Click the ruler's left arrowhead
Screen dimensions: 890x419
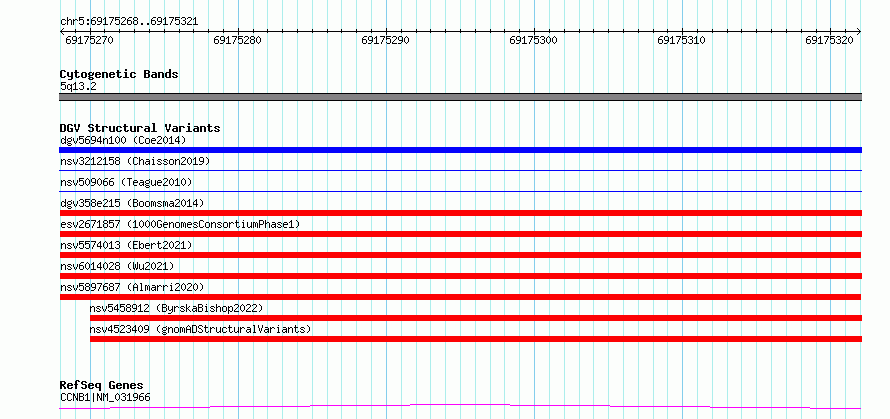pyautogui.click(x=62, y=32)
